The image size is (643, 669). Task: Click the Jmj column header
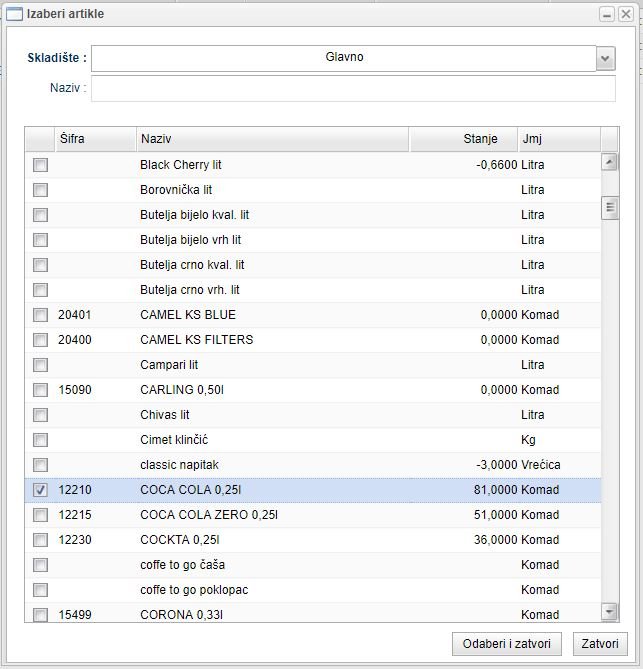[x=558, y=139]
